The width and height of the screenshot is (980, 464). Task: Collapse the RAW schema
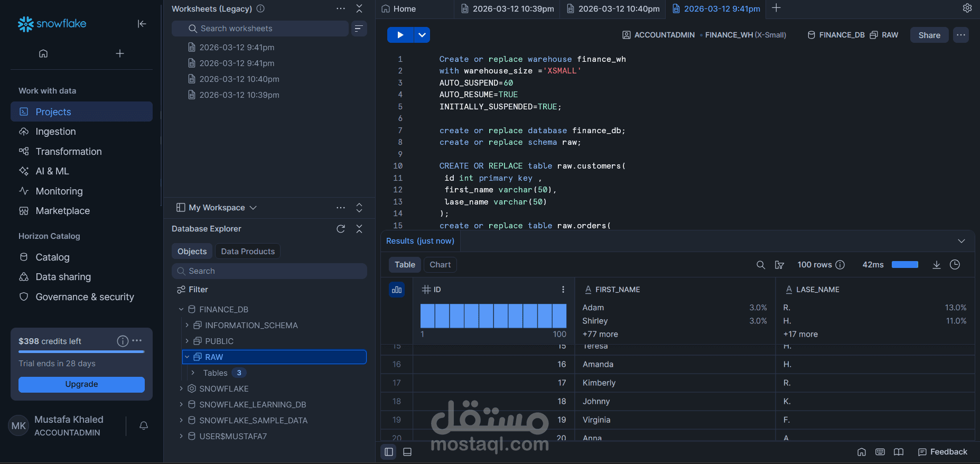(x=187, y=357)
